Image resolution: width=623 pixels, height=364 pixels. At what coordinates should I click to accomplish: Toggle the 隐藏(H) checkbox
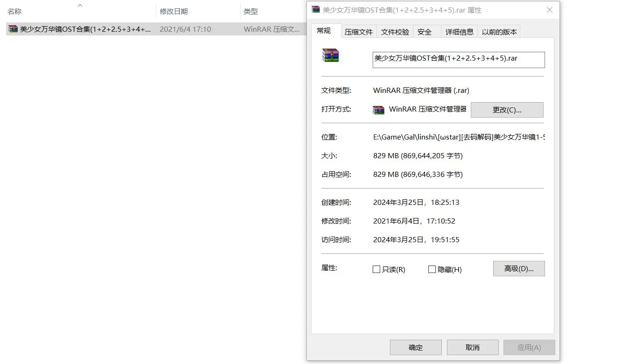tap(432, 269)
